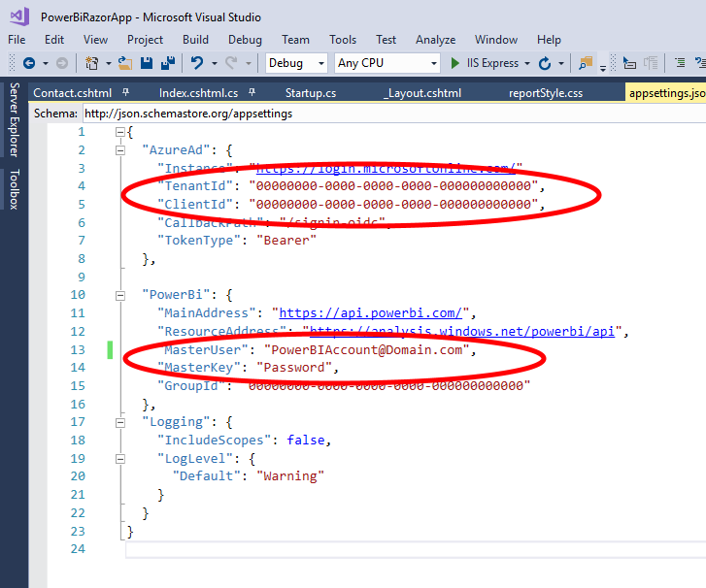Screen dimensions: 706x588
Task: Click the Schema URL input field
Action: 394,114
